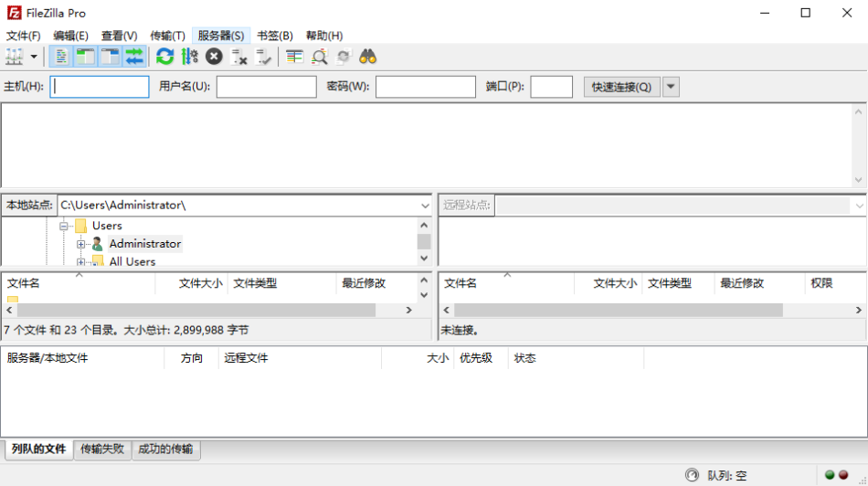
Task: Click the Disconnect from server icon
Action: pyautogui.click(x=238, y=57)
